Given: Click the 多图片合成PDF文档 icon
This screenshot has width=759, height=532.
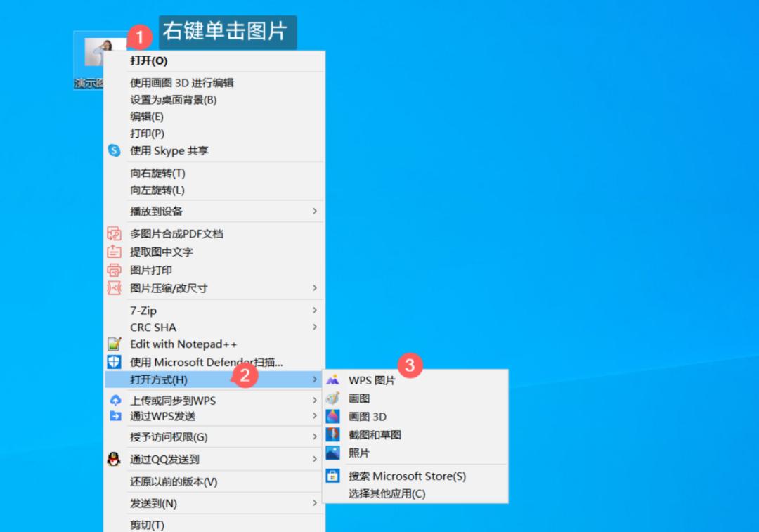Looking at the screenshot, I should pyautogui.click(x=113, y=233).
